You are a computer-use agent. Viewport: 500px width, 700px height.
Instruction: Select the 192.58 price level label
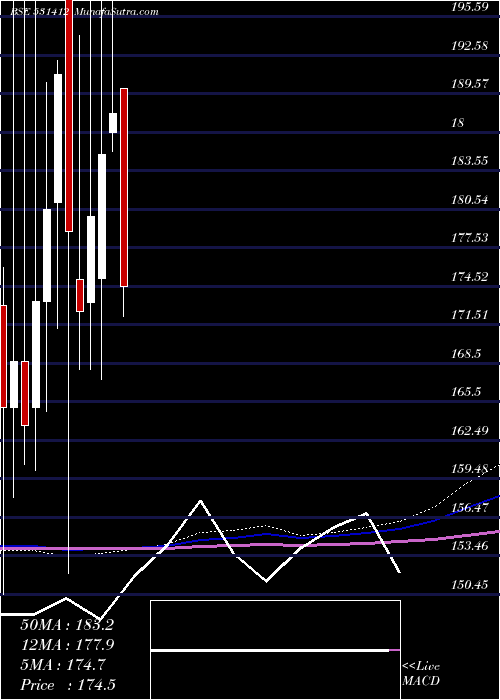point(469,45)
